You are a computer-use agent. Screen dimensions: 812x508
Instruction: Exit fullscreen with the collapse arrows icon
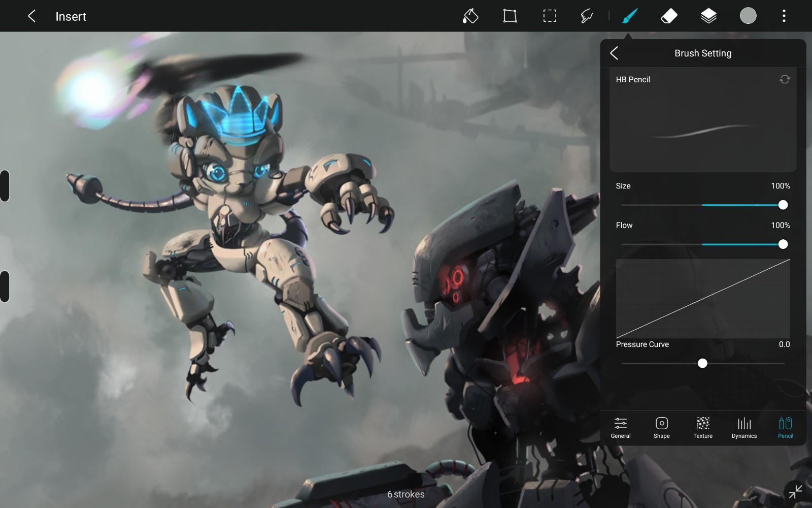(x=795, y=491)
